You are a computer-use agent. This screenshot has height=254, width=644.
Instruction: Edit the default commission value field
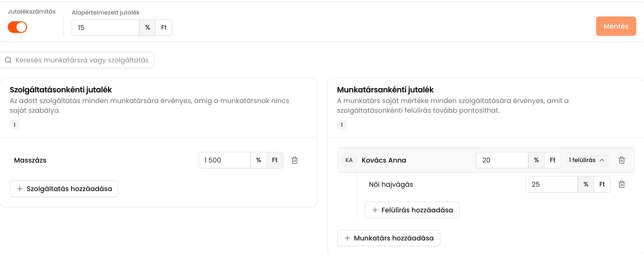coord(105,28)
